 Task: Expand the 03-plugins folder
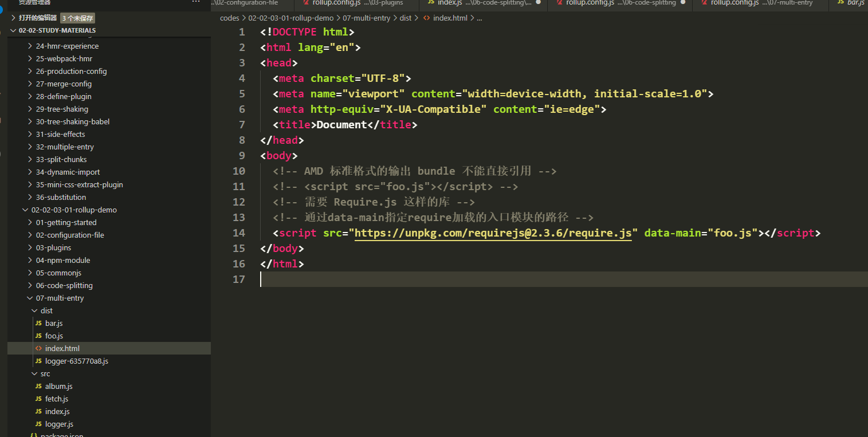(x=53, y=248)
